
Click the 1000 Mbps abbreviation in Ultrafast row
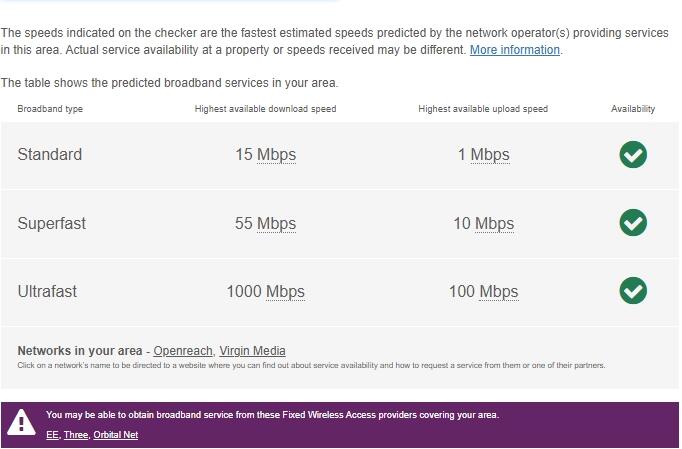coord(285,292)
